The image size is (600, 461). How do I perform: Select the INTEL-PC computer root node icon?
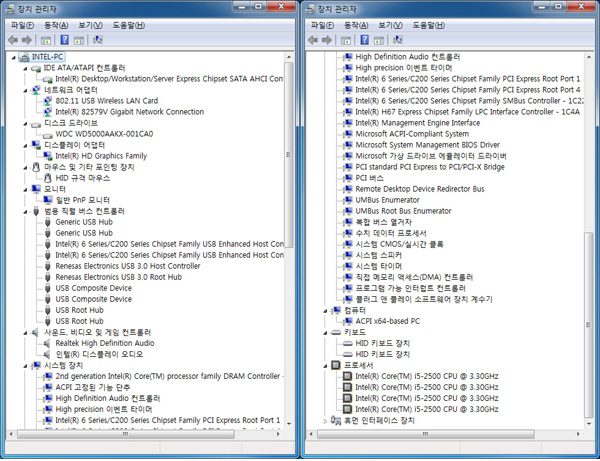pos(24,57)
